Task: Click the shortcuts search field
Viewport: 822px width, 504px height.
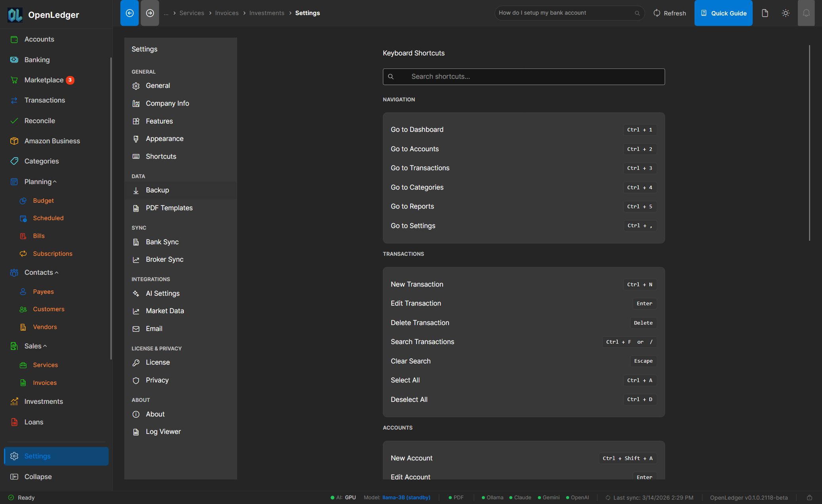Action: click(523, 76)
